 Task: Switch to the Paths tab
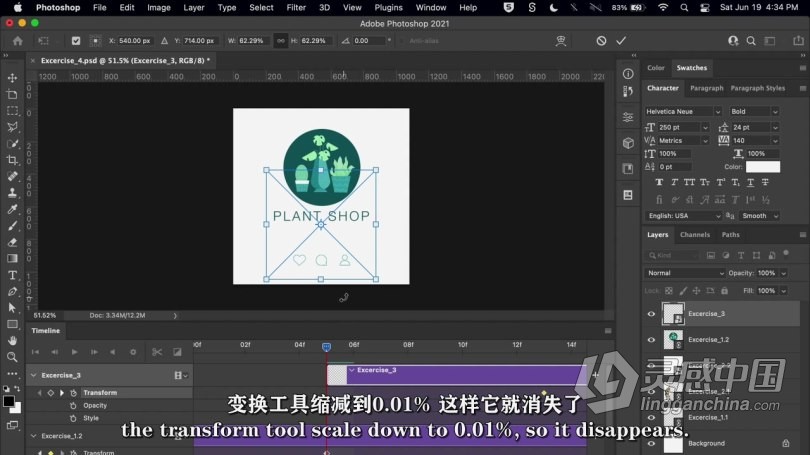[730, 235]
